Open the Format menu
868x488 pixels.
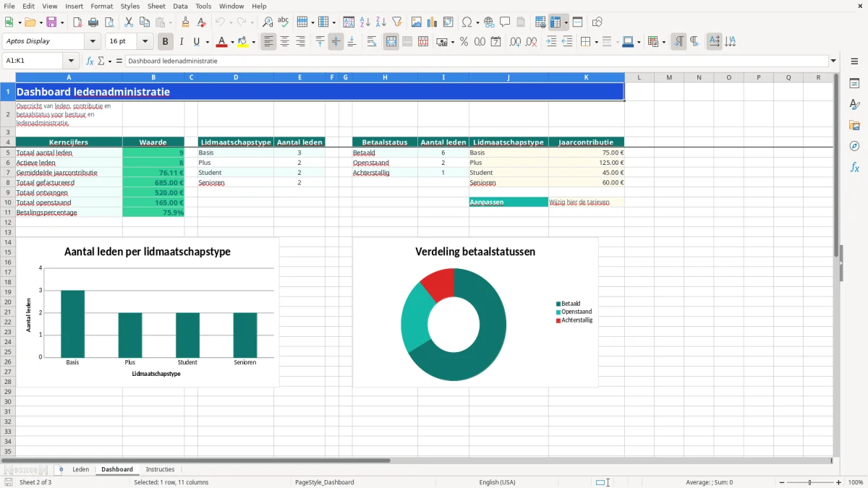[101, 6]
